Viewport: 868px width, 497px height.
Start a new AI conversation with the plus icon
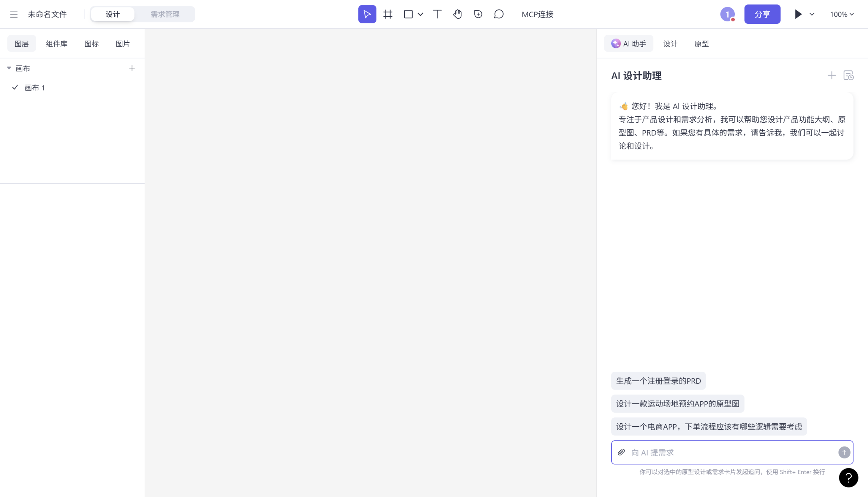831,75
